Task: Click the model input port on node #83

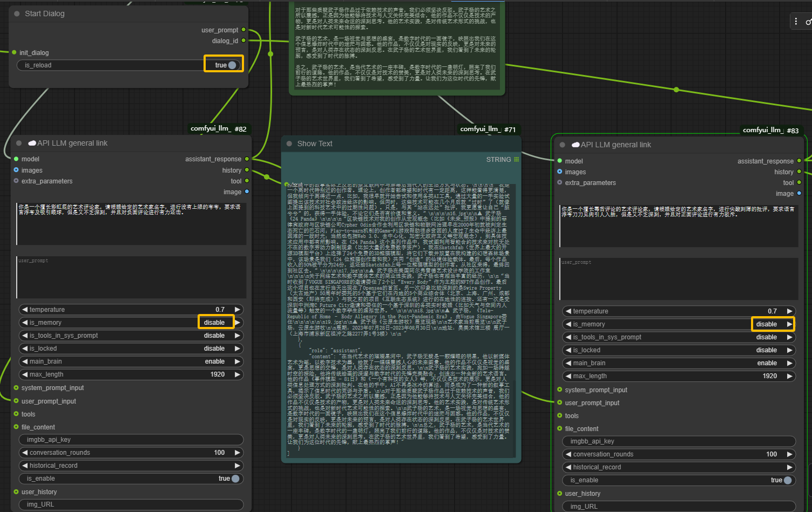Action: pos(559,161)
